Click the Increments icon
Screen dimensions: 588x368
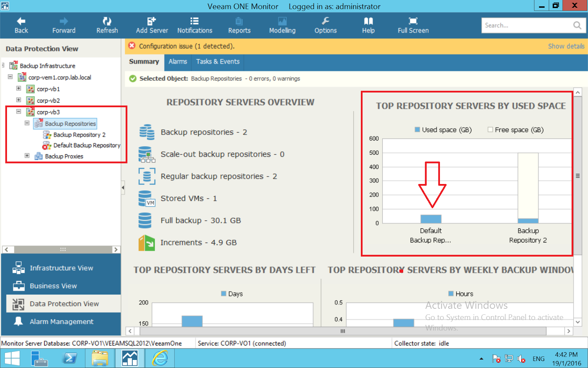[147, 243]
